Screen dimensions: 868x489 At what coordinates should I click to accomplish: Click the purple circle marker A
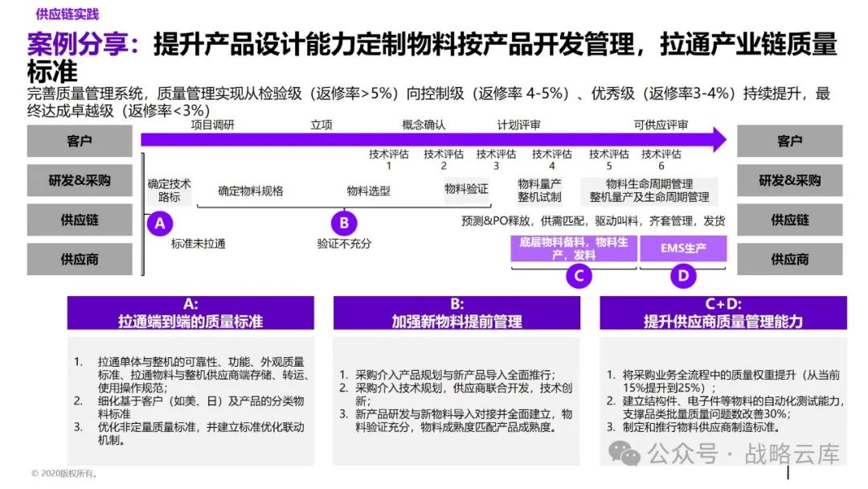(x=160, y=223)
